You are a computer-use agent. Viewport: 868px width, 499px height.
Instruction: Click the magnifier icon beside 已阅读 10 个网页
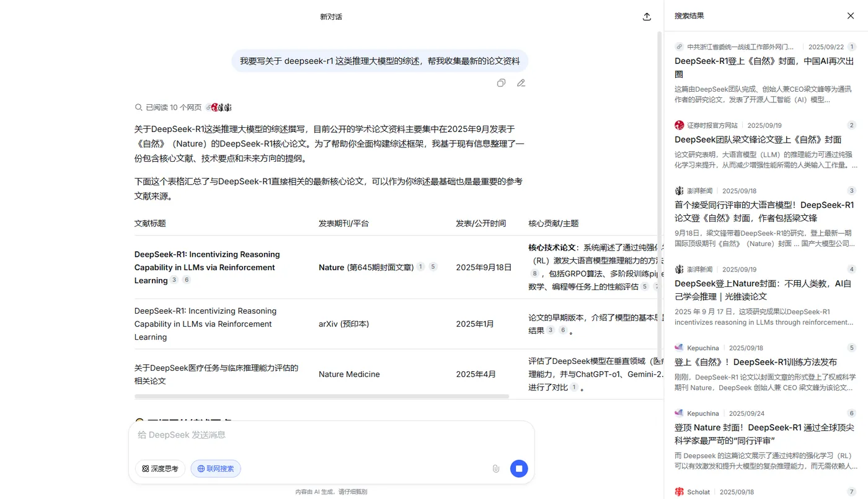tap(139, 107)
